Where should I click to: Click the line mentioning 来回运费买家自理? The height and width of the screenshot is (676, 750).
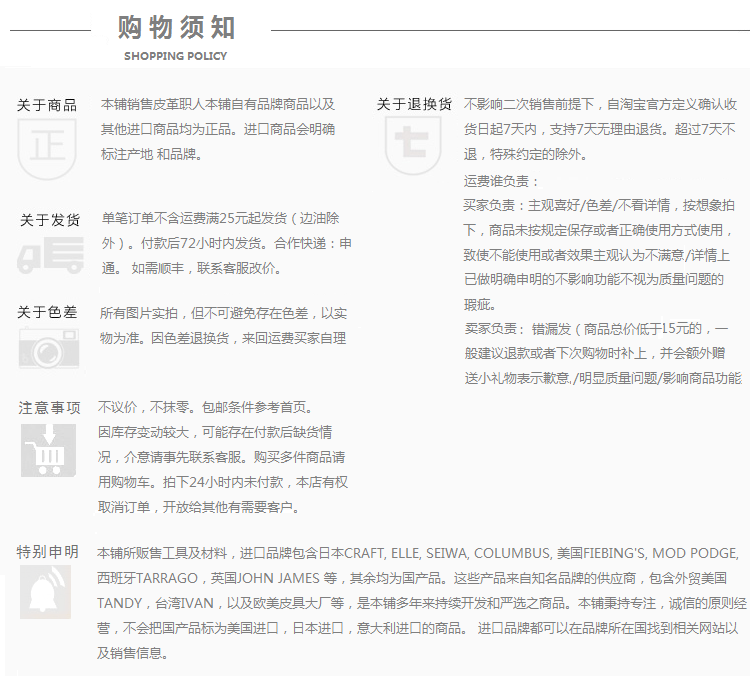(223, 338)
